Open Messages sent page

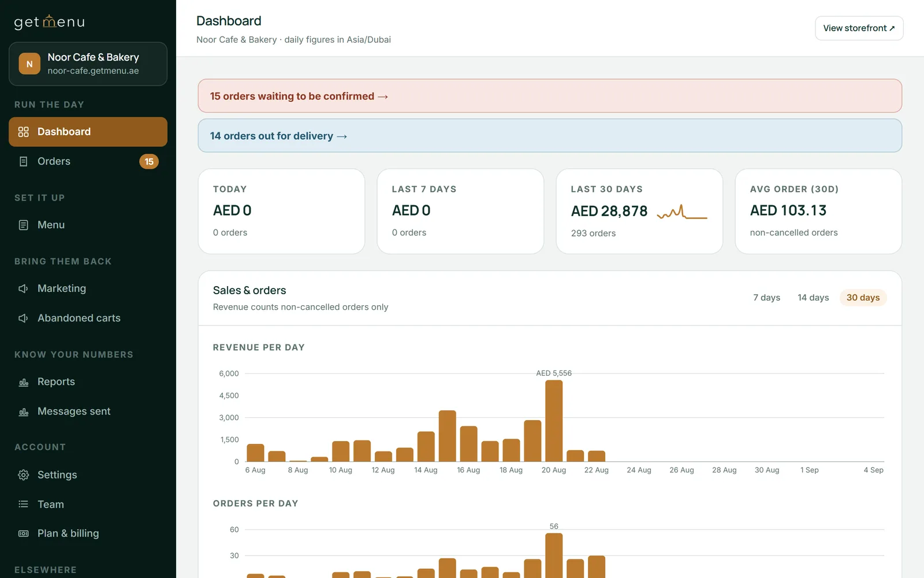coord(88,412)
